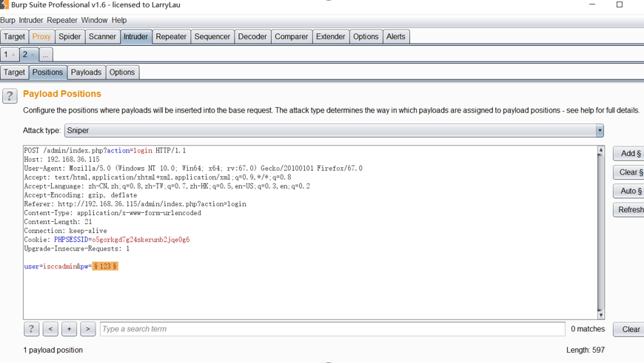Click the User-Agent header line

tap(193, 168)
